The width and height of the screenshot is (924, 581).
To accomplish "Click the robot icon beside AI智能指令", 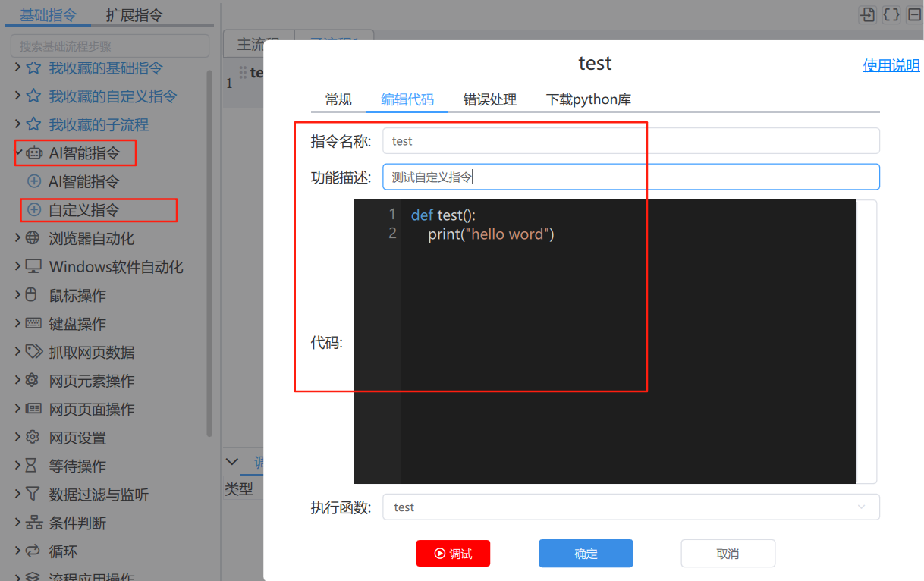I will [x=34, y=153].
